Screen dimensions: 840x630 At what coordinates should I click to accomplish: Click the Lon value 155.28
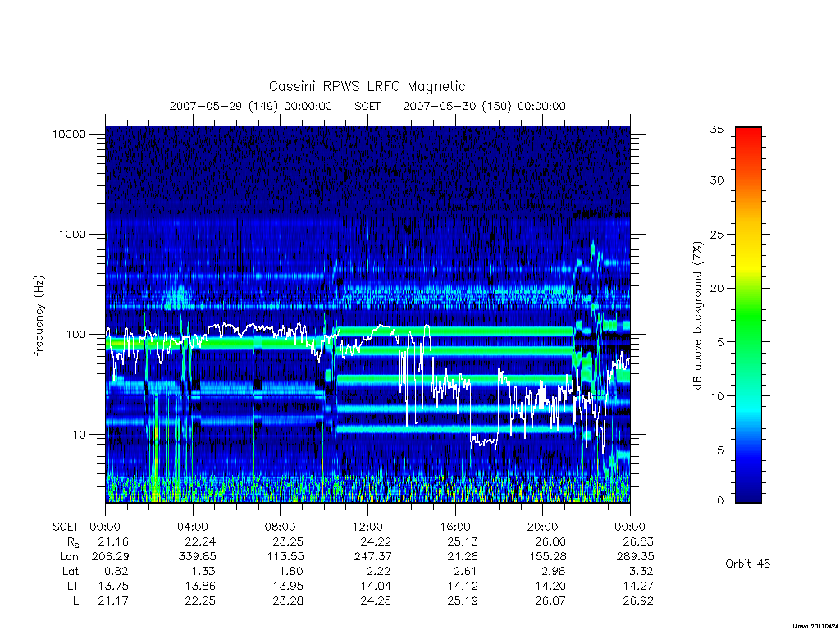[x=548, y=557]
